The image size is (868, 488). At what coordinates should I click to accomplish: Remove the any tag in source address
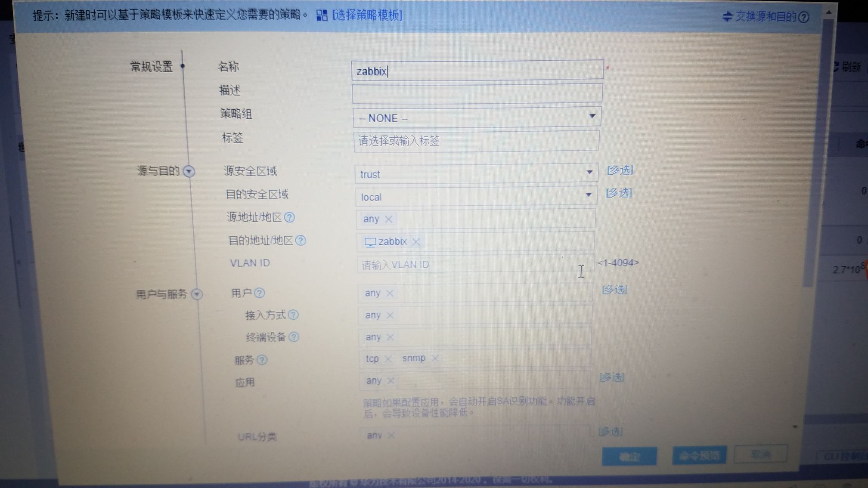[388, 219]
